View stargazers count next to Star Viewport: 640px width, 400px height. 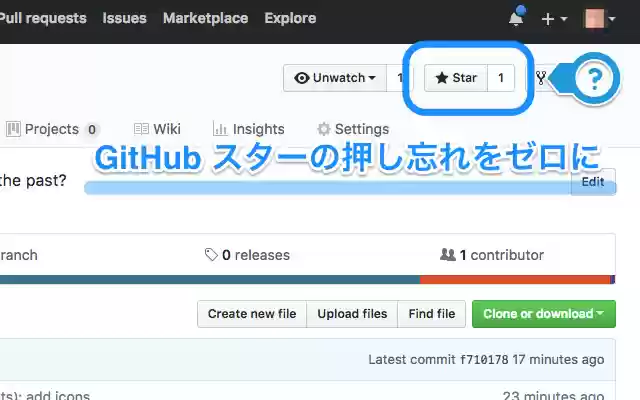point(501,78)
